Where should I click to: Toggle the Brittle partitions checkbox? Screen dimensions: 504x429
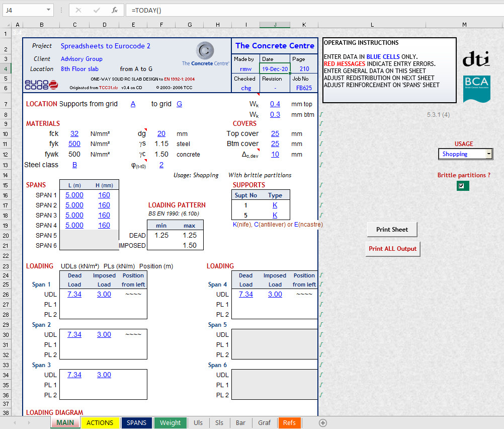(462, 185)
